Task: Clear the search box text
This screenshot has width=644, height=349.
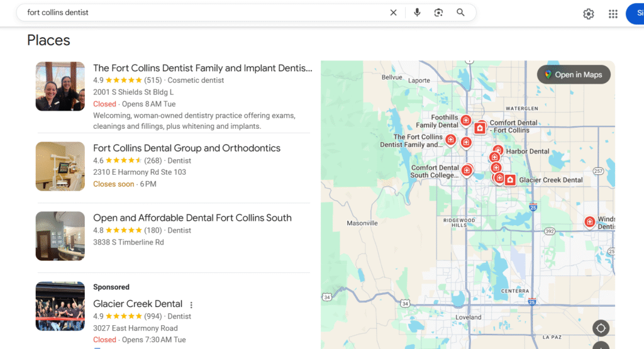Action: pos(393,13)
